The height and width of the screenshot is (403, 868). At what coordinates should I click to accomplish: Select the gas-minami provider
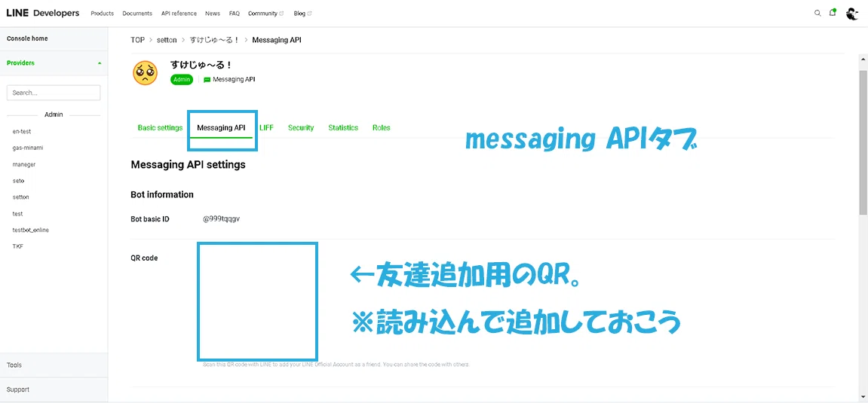[x=28, y=148]
